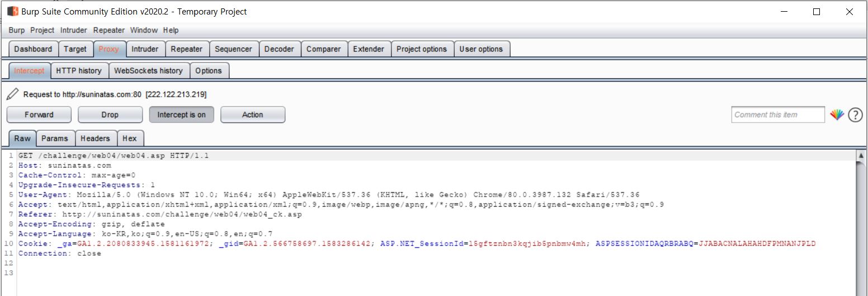Click the Upgrade-Insecure-Requests header line
The height and width of the screenshot is (296, 868).
click(x=86, y=184)
